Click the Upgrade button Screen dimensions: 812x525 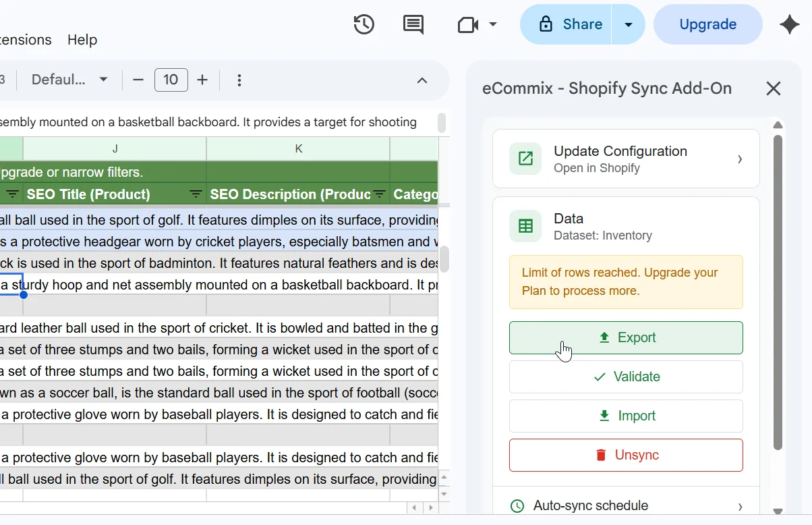[708, 24]
